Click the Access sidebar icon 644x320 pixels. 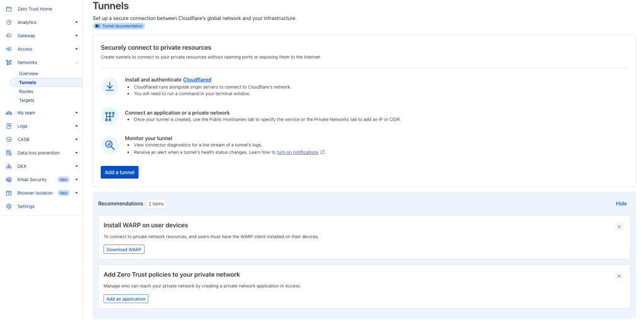9,49
